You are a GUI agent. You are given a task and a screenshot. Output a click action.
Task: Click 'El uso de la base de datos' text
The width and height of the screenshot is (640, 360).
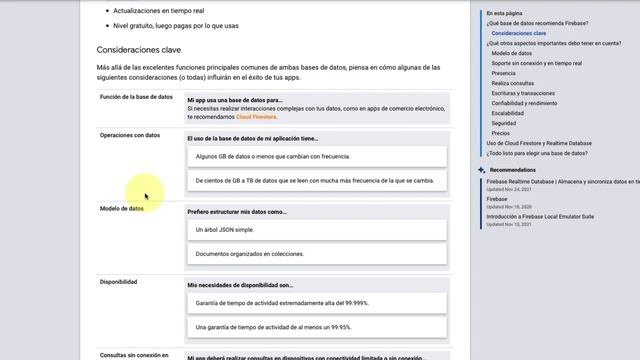point(253,139)
